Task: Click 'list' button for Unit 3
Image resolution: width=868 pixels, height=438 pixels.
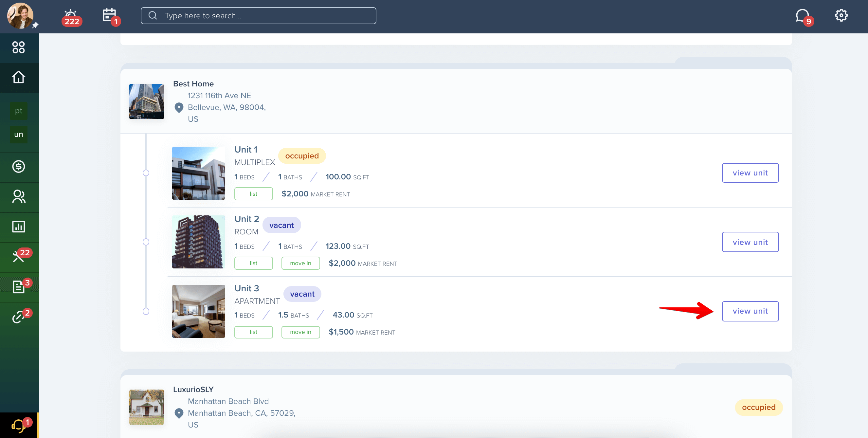Action: pyautogui.click(x=253, y=332)
